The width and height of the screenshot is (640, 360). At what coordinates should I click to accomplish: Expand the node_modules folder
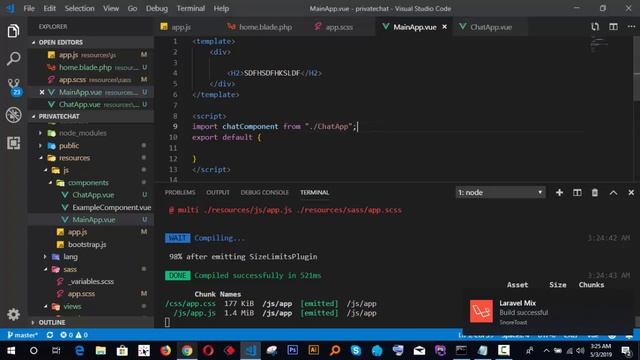[40, 133]
